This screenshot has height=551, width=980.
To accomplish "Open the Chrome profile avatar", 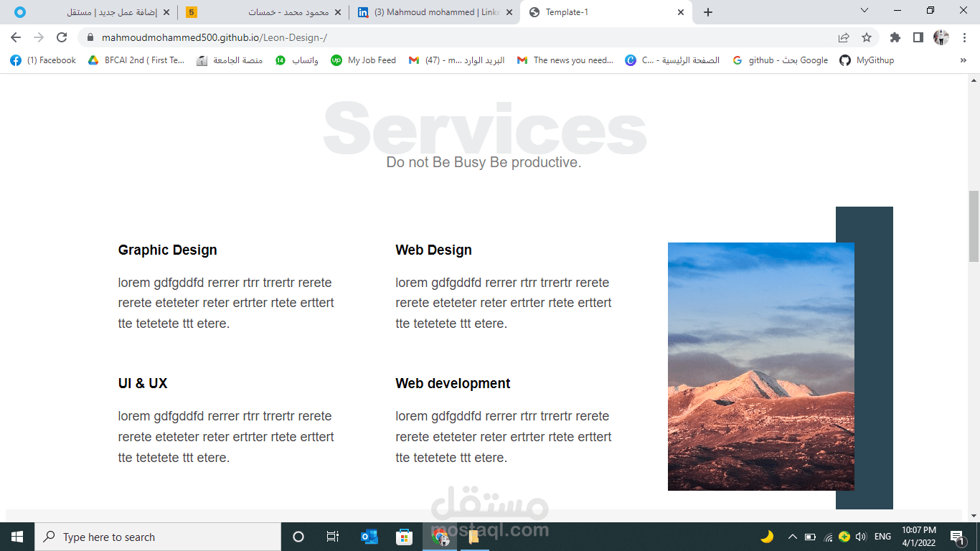I will [x=941, y=37].
